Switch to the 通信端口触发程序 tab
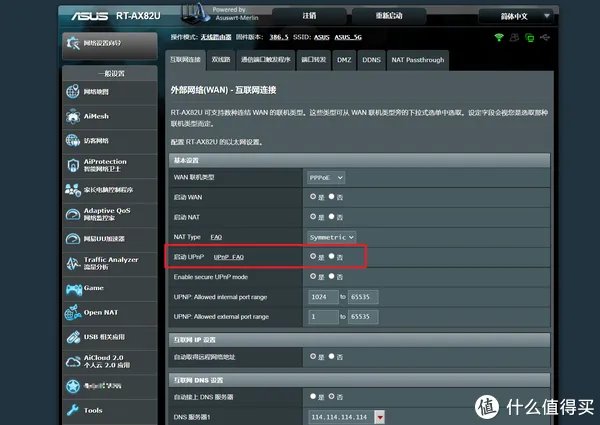The width and height of the screenshot is (600, 425). coord(266,60)
